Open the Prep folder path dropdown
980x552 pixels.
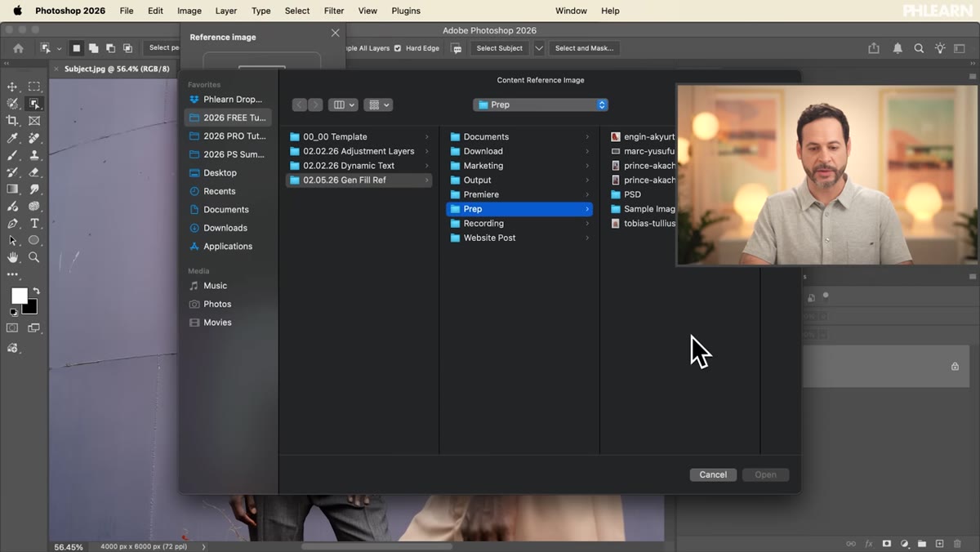click(541, 105)
